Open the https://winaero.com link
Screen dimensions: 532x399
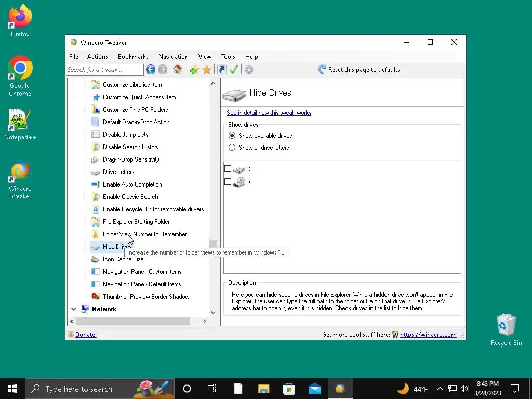pos(428,335)
